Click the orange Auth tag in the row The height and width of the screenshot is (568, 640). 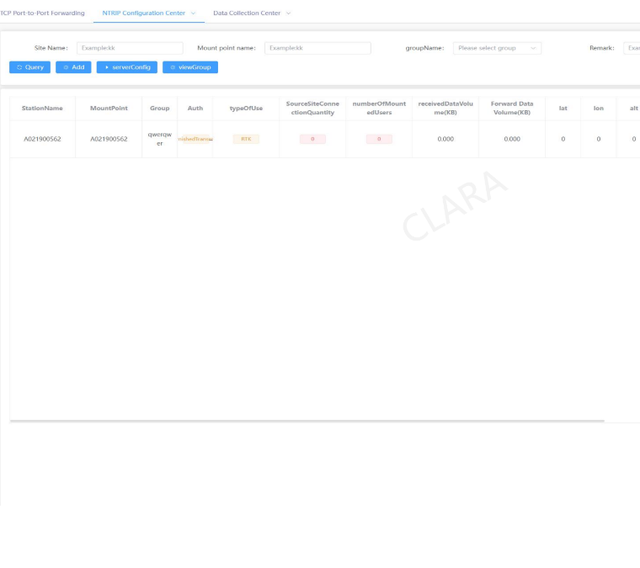click(x=195, y=139)
